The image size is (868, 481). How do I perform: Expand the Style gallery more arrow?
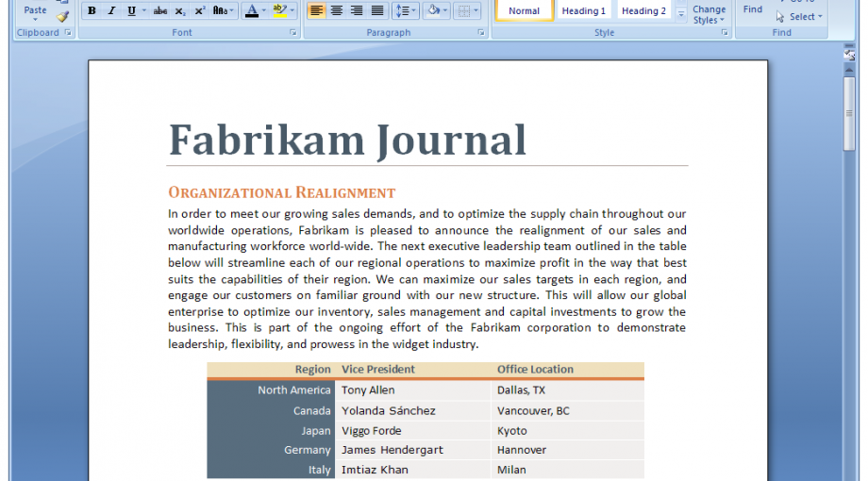[x=681, y=13]
